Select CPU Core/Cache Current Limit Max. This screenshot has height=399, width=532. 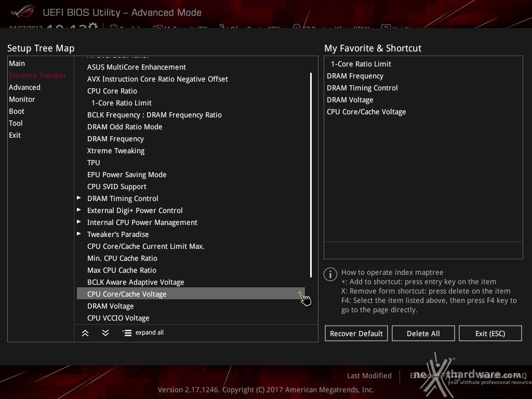145,246
